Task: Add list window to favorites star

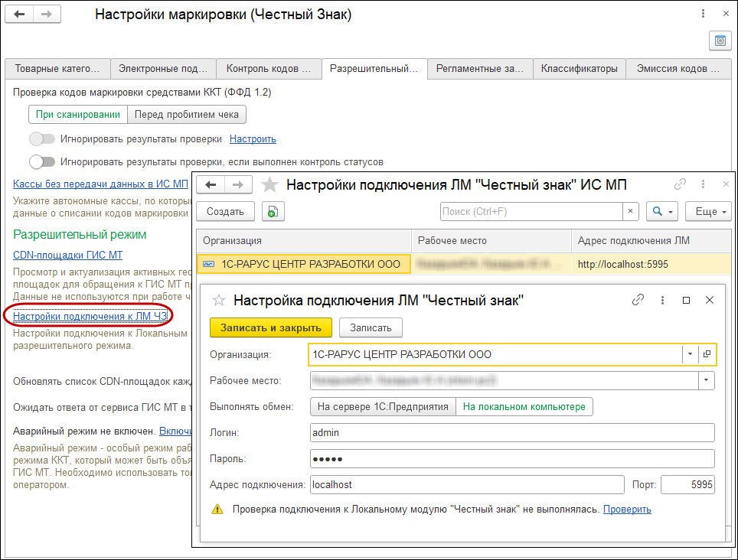Action: [x=269, y=185]
